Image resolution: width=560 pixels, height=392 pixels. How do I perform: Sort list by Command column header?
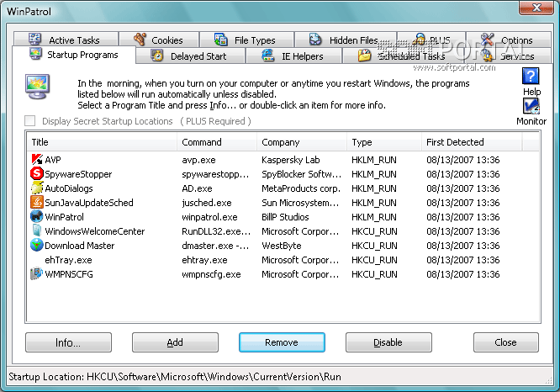pos(217,142)
